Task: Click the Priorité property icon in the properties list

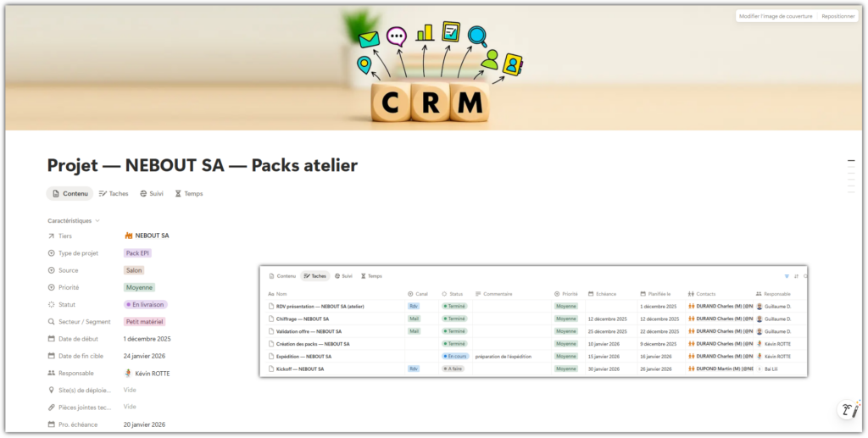Action: tap(52, 287)
